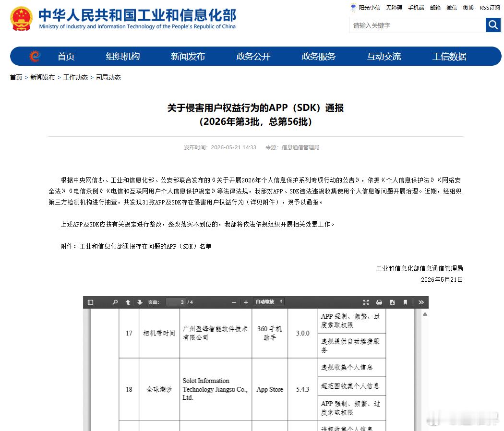Viewport: 504px width, 431px height.
Task: Switch PDF viewer to presentation mode
Action: click(366, 302)
